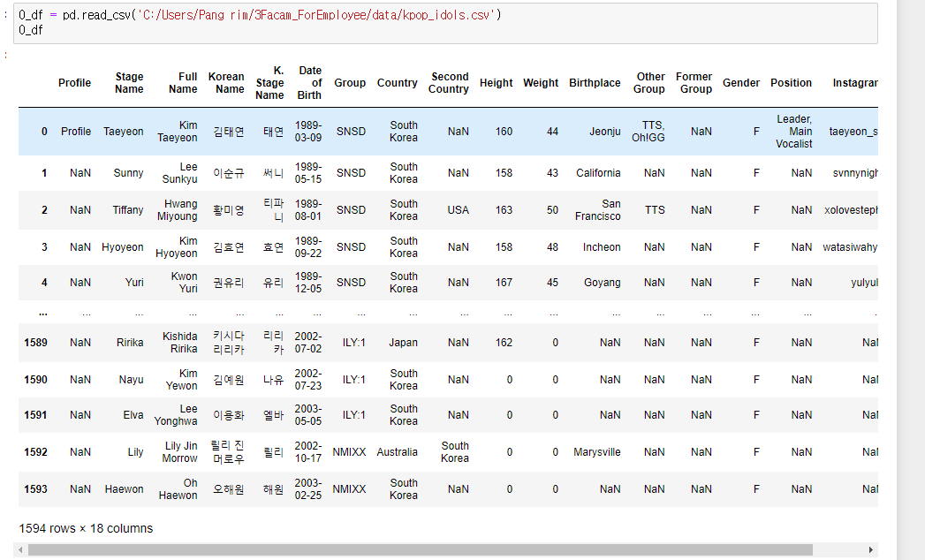Click the 'San Francisco' birthplace cell
This screenshot has width=925, height=560.
coord(598,210)
